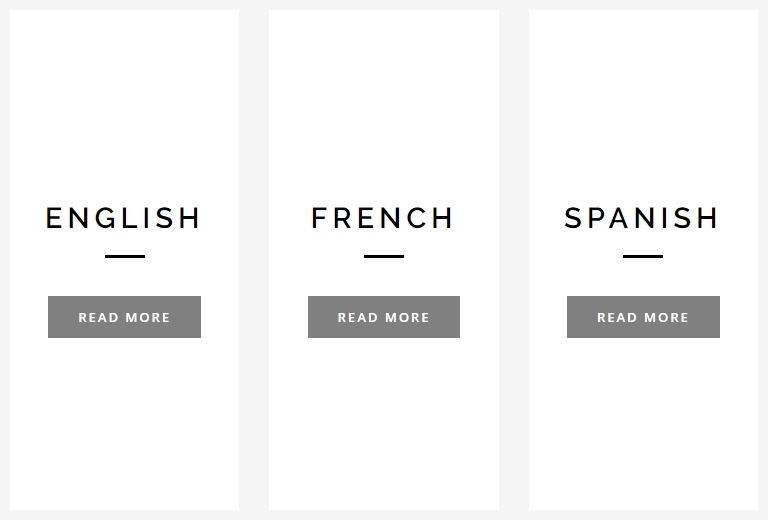This screenshot has height=520, width=768.
Task: Click Read More under English
Action: [x=124, y=317]
